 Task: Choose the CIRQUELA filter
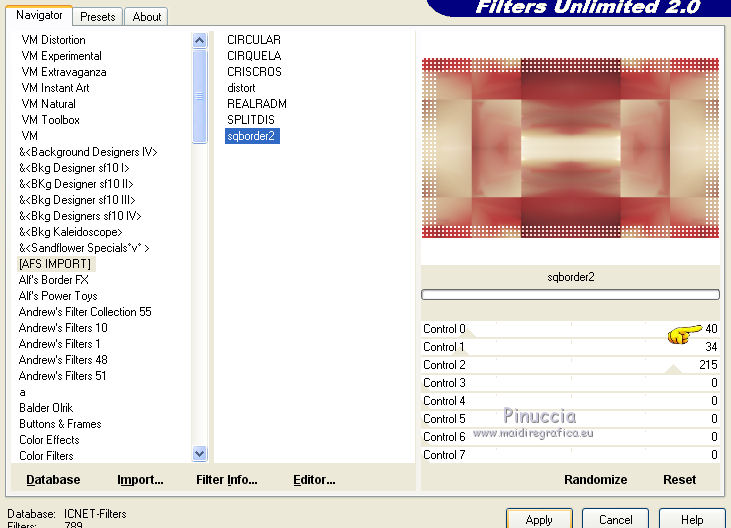click(x=254, y=56)
